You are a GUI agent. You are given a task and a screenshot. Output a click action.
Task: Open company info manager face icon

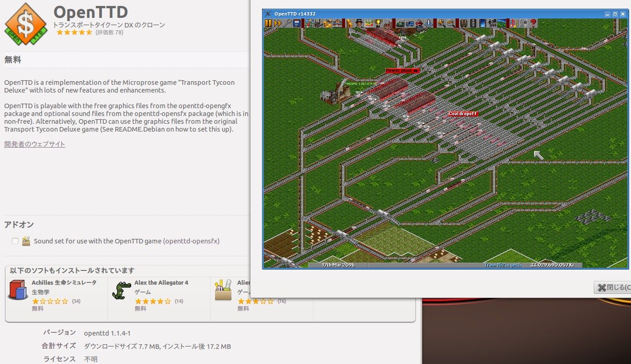359,23
